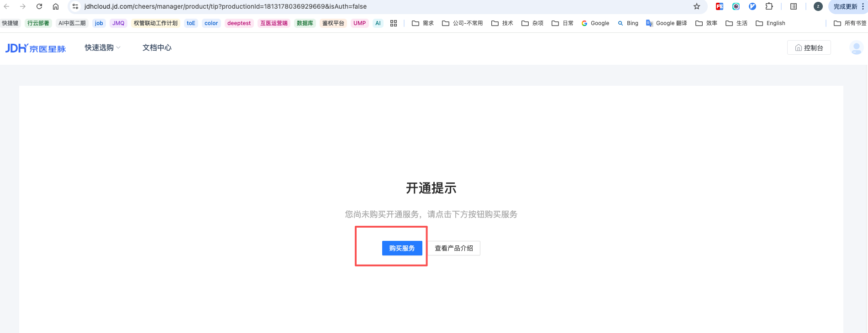Image resolution: width=868 pixels, height=333 pixels.
Task: Open the Google 翻译 bookmark
Action: click(x=666, y=23)
